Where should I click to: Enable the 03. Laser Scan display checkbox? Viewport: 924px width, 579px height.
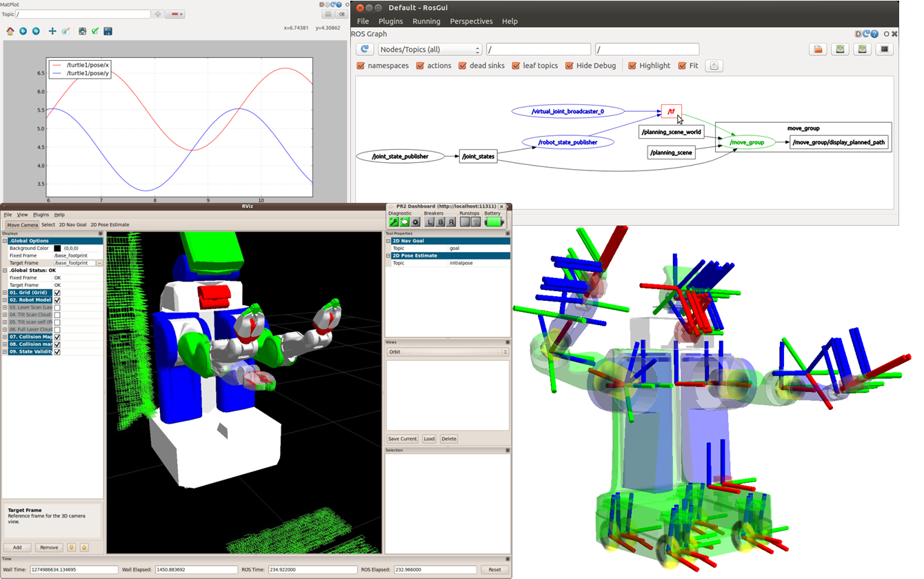tap(57, 307)
